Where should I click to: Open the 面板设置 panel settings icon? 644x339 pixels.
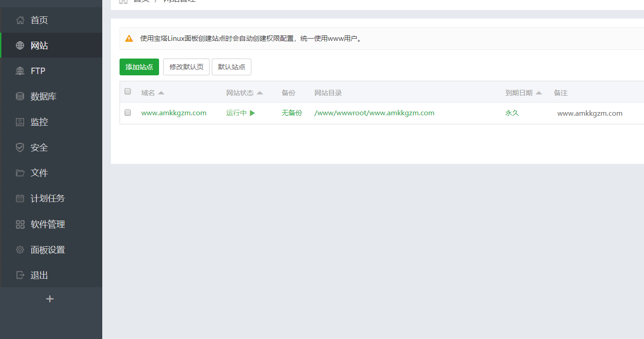pyautogui.click(x=20, y=249)
